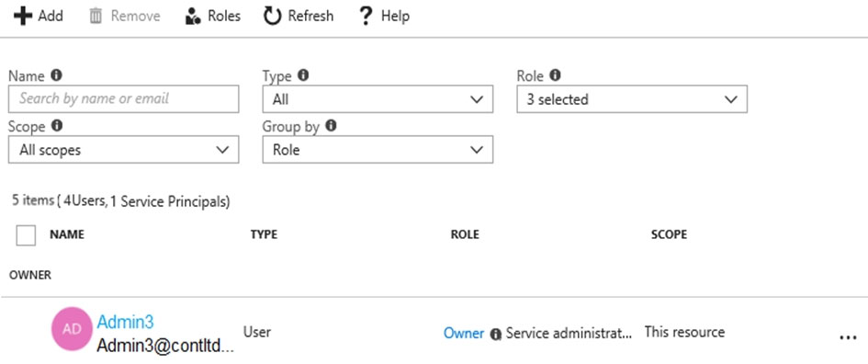This screenshot has width=868, height=364.
Task: Open Help question mark icon
Action: click(366, 16)
